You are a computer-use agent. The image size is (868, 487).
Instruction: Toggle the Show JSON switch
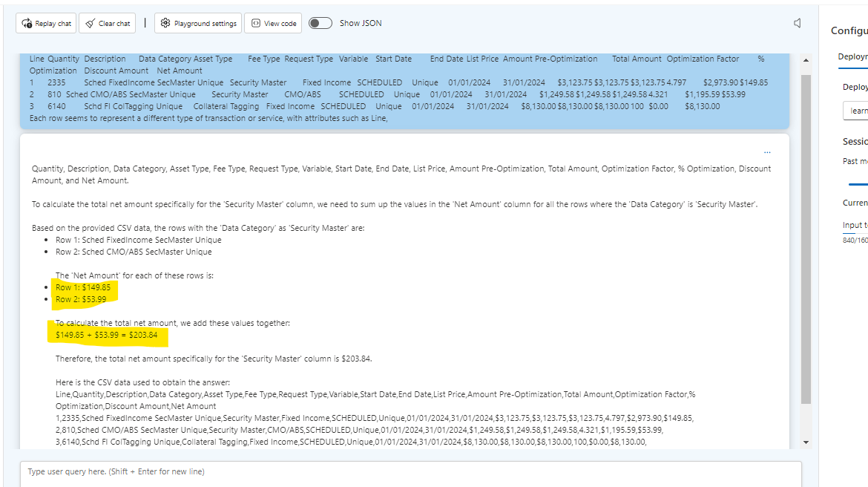[x=320, y=23]
